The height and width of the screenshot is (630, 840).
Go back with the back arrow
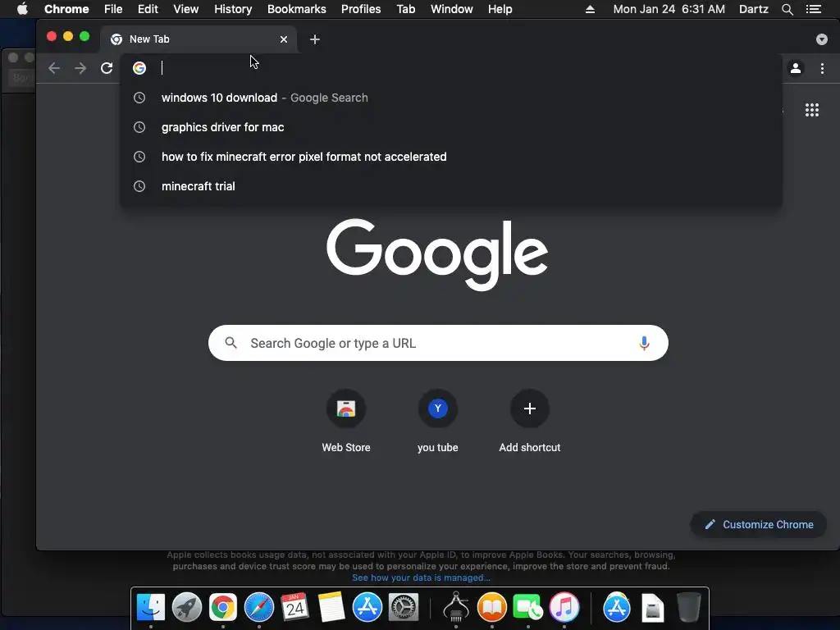(x=54, y=68)
